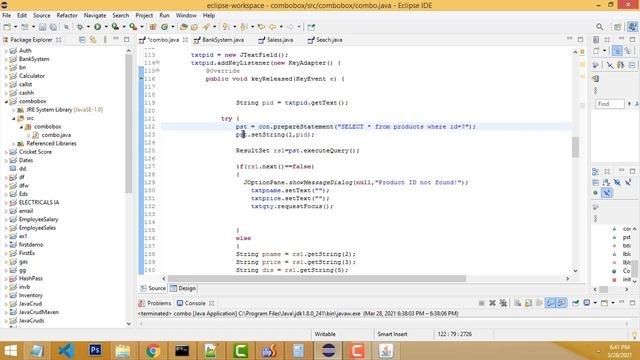Viewport: 640px width, 360px height.
Task: Click the New Java Class green icon
Action: [164, 27]
